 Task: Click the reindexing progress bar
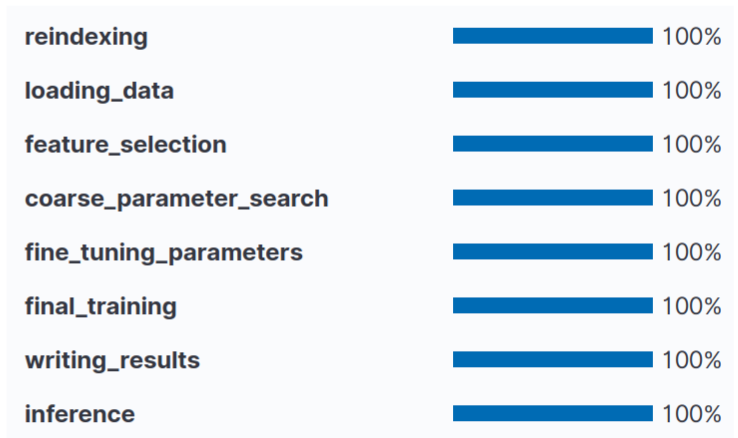click(553, 36)
